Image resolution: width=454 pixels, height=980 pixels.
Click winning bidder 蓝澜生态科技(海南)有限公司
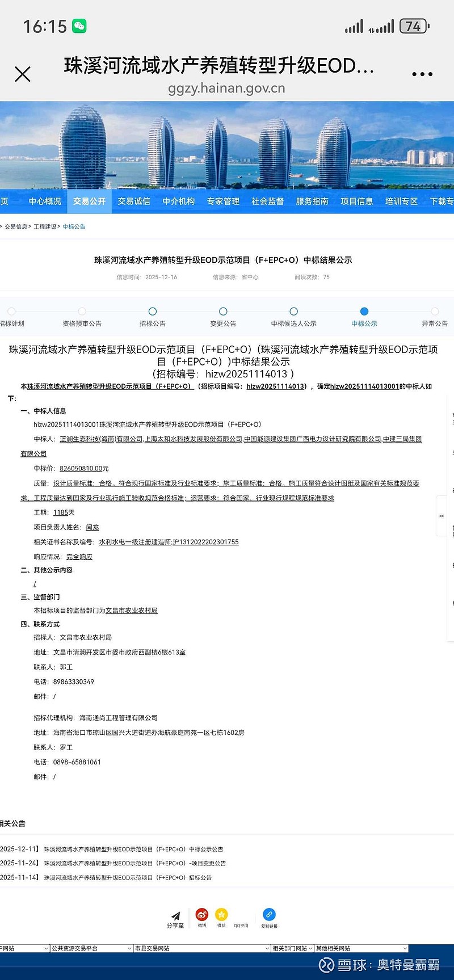tap(102, 439)
